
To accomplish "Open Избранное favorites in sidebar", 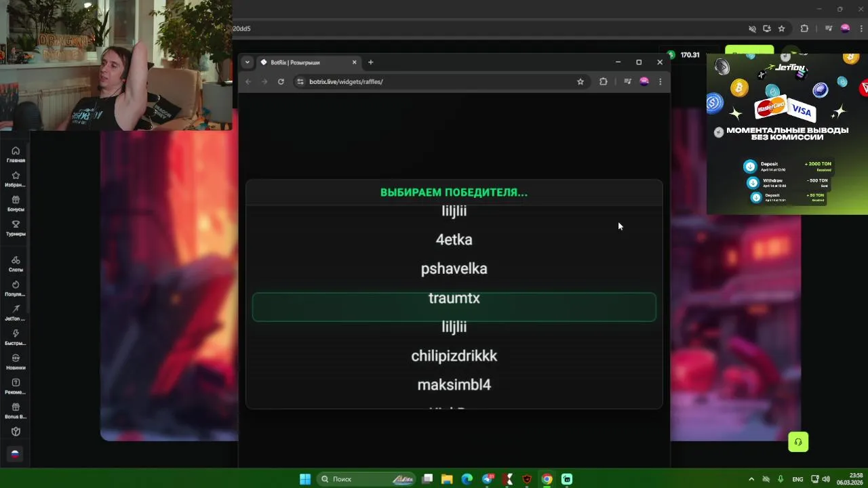I will tap(16, 179).
